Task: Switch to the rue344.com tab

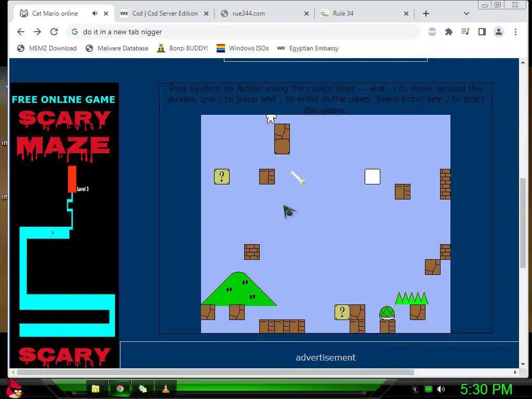Action: (265, 14)
